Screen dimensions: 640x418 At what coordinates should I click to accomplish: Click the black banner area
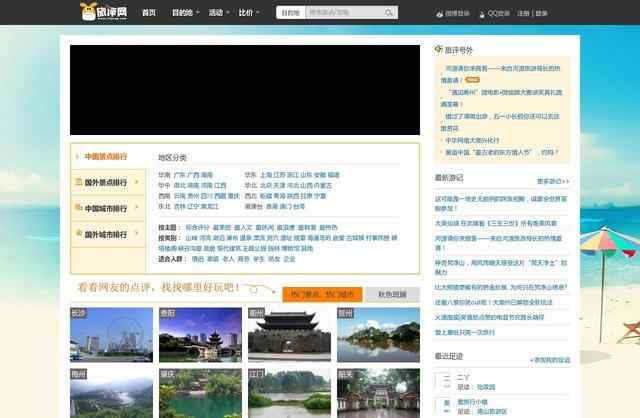point(245,90)
